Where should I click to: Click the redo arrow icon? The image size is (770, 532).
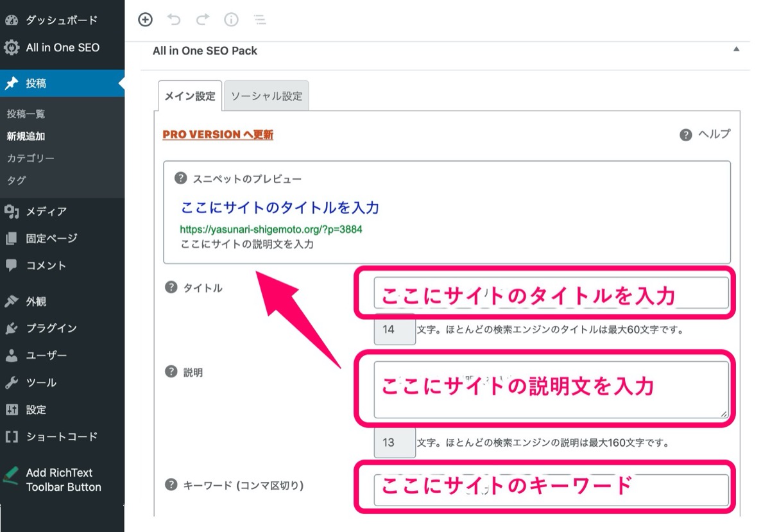[203, 19]
